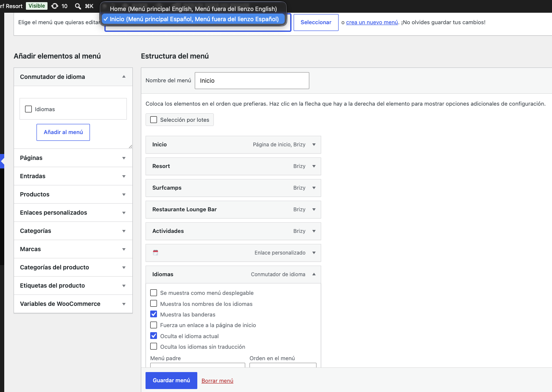Click the calendar icon menu item
This screenshot has width=552, height=392.
[155, 252]
